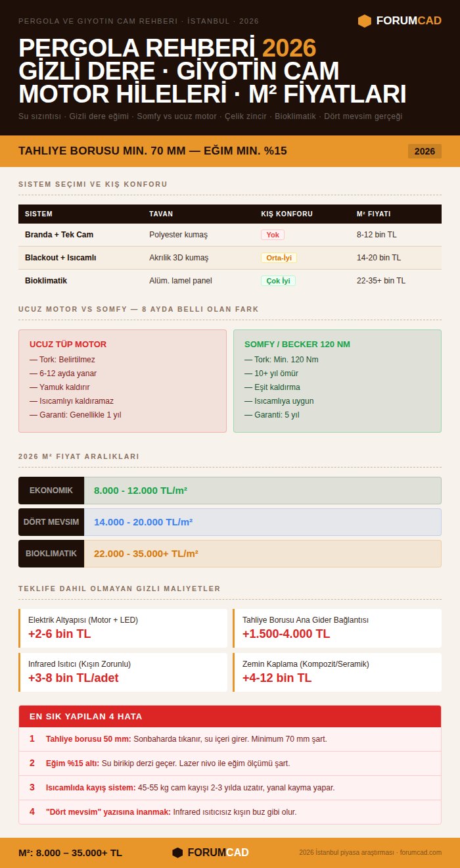The width and height of the screenshot is (460, 868).
Task: Click the 'Polyester kumaş' cell
Action: point(178,235)
